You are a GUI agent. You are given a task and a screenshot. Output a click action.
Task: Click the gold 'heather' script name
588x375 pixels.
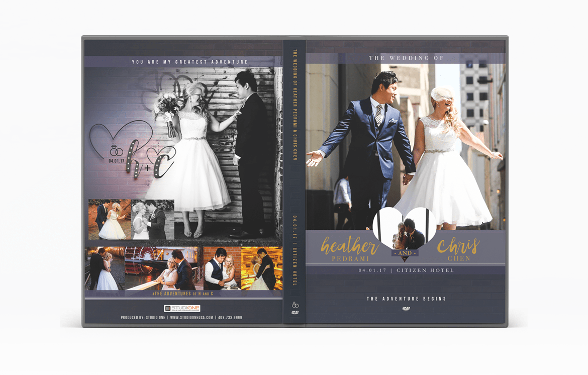[349, 245]
